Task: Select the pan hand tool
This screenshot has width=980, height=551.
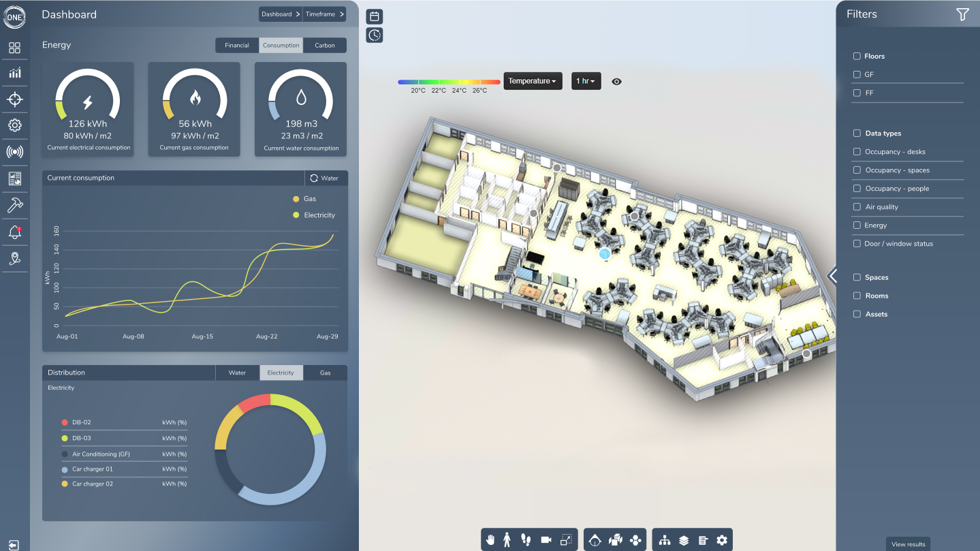Action: pos(490,540)
